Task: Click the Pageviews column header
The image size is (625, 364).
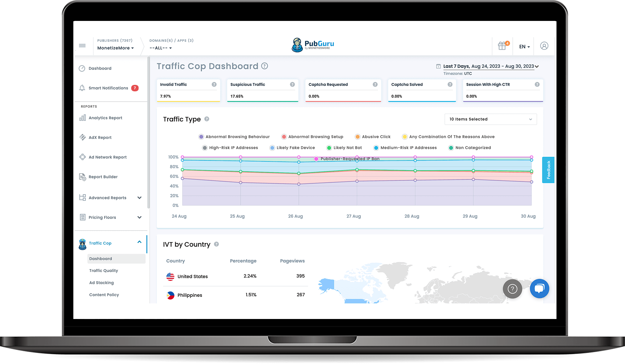Action: point(292,261)
